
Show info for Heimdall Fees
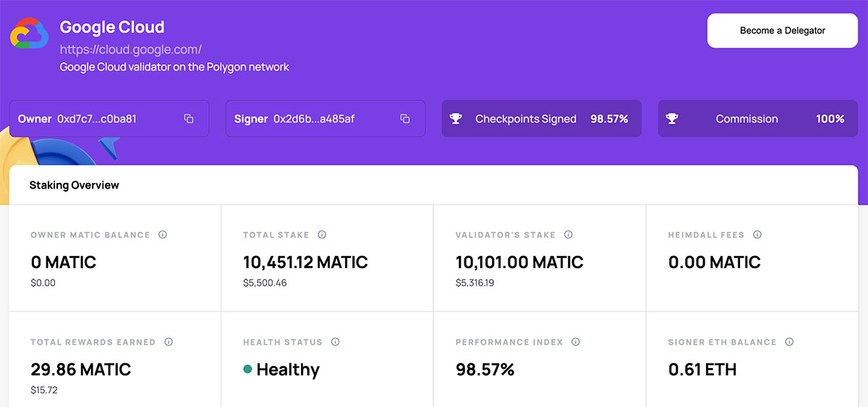[x=757, y=235]
